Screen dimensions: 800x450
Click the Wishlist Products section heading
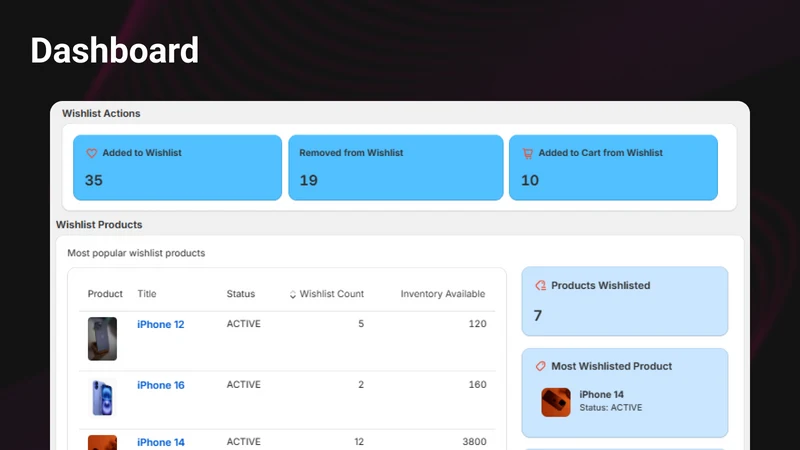pos(99,225)
